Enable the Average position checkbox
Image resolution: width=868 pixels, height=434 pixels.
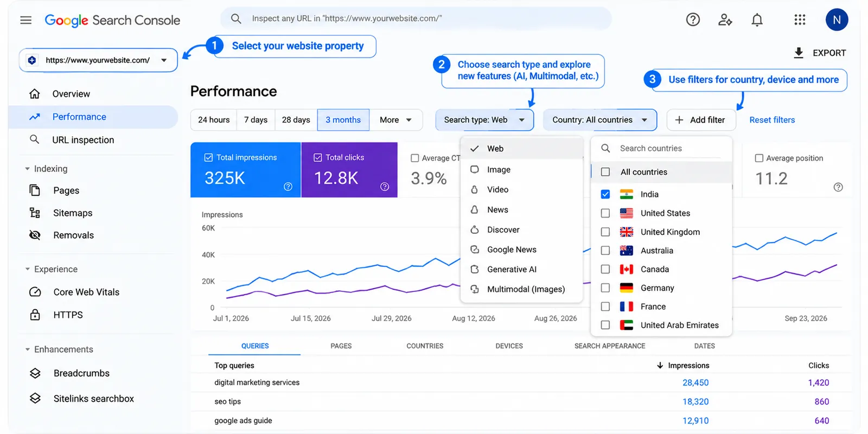click(x=759, y=158)
